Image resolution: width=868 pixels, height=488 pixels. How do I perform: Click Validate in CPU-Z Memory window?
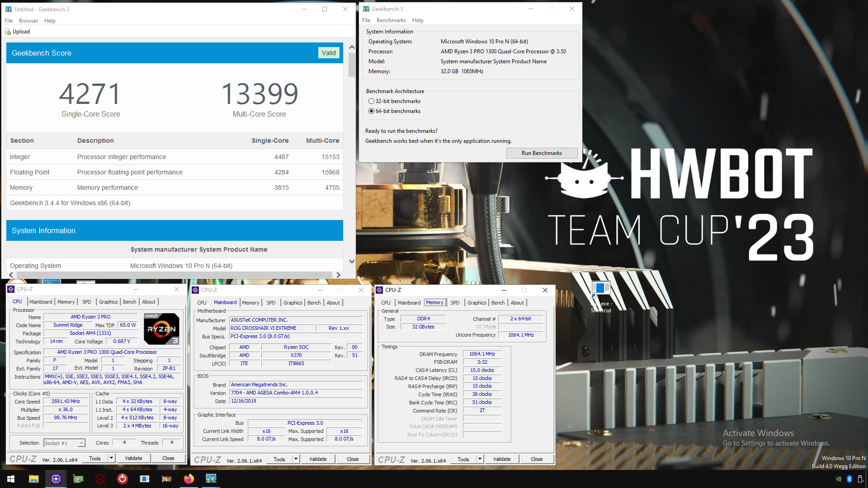(502, 459)
